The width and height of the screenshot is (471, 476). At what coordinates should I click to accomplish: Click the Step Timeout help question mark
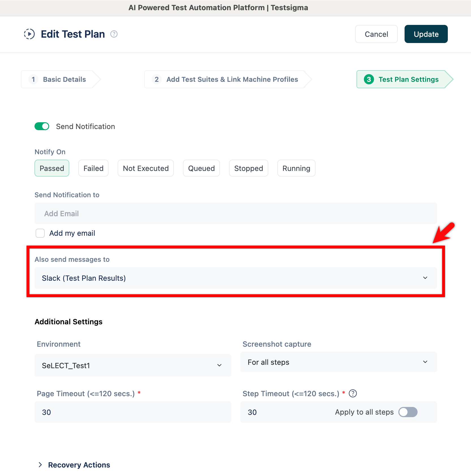point(353,393)
